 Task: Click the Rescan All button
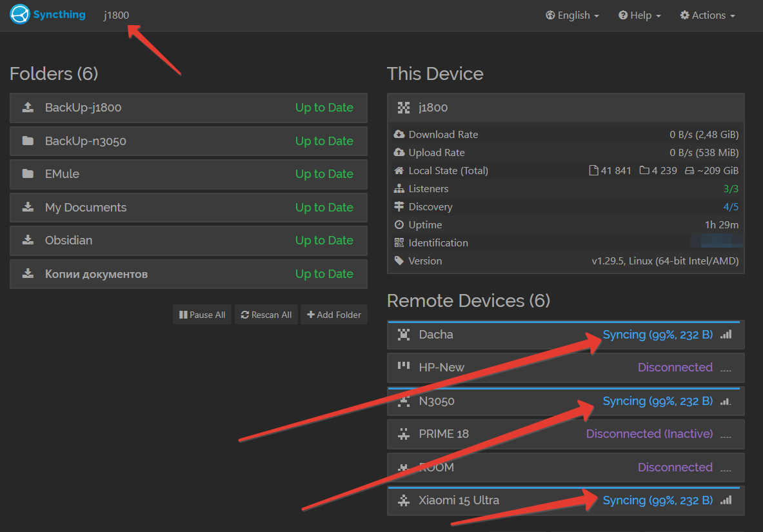pyautogui.click(x=266, y=315)
